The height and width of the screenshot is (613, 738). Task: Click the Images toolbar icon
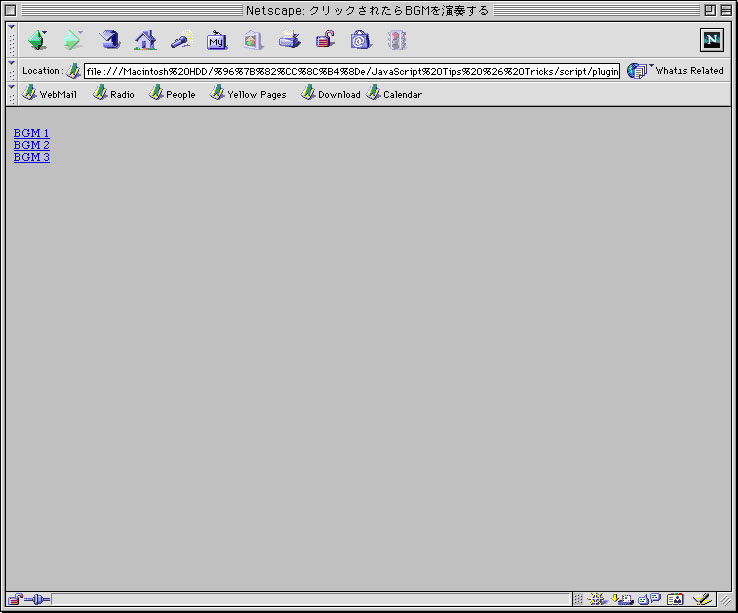pos(252,40)
